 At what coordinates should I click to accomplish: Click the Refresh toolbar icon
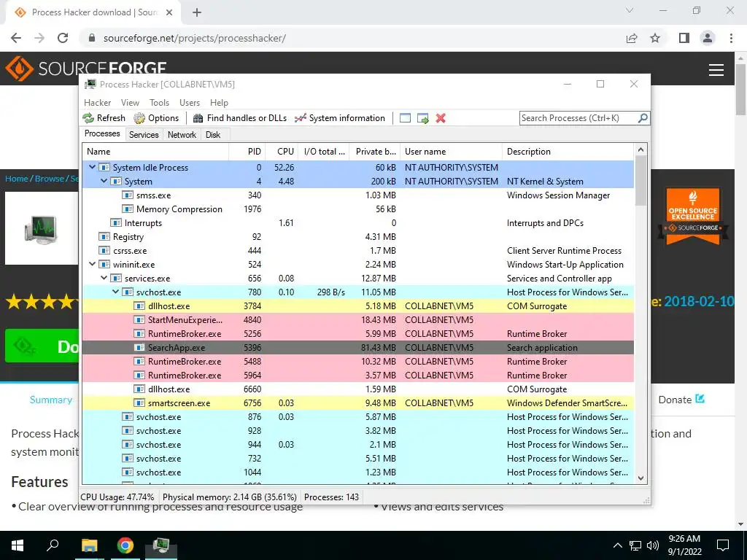pos(88,118)
